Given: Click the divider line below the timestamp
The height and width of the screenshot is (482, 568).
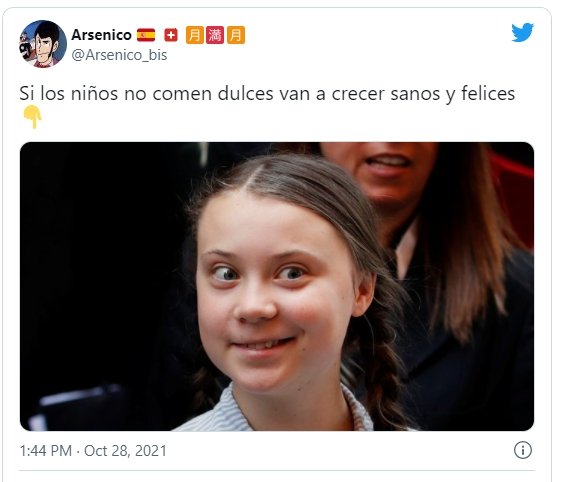Looking at the screenshot, I should coord(277,470).
